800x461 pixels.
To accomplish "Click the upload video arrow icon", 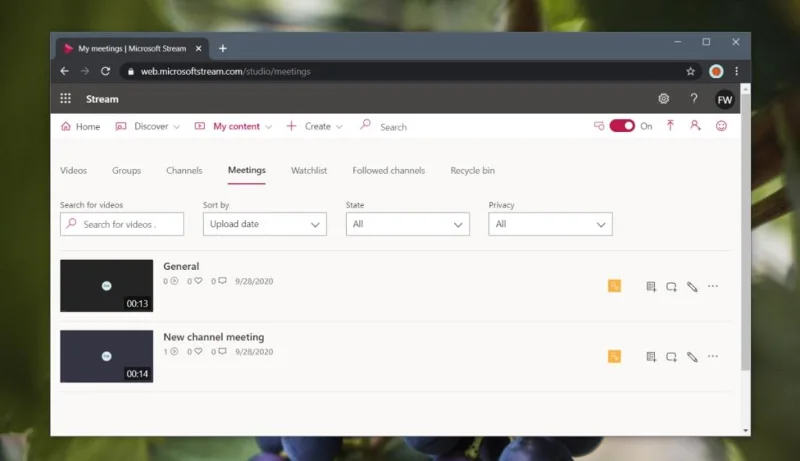I will pyautogui.click(x=670, y=125).
